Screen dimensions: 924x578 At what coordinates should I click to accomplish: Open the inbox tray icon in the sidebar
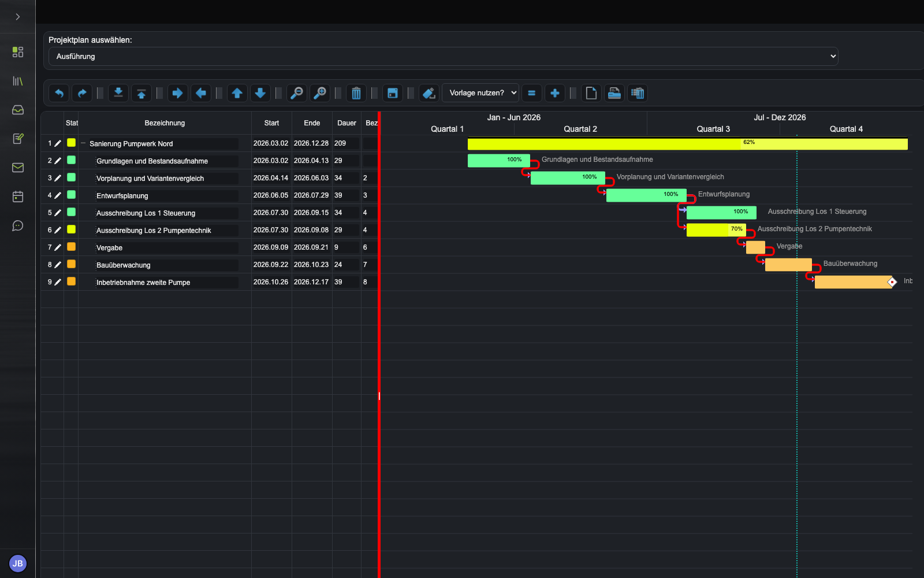[18, 110]
